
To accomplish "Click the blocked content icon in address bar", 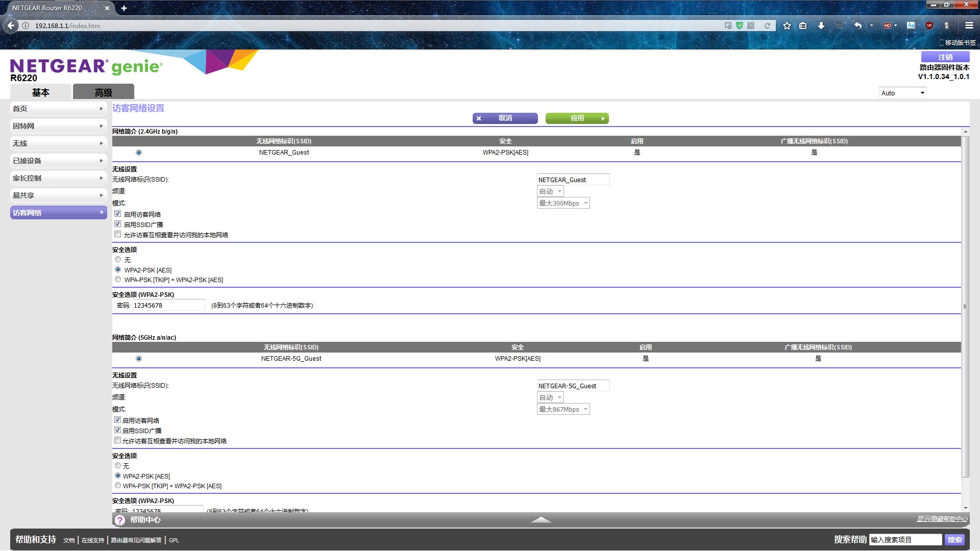I will (728, 26).
